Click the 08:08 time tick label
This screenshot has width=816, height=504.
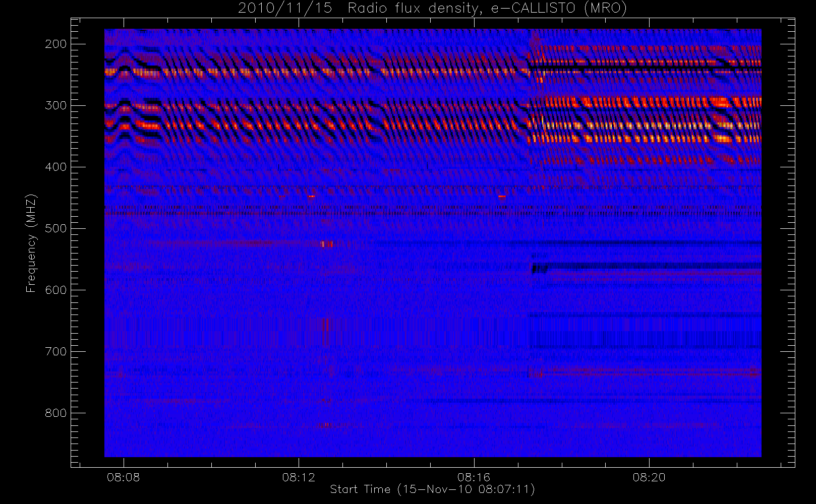124,477
